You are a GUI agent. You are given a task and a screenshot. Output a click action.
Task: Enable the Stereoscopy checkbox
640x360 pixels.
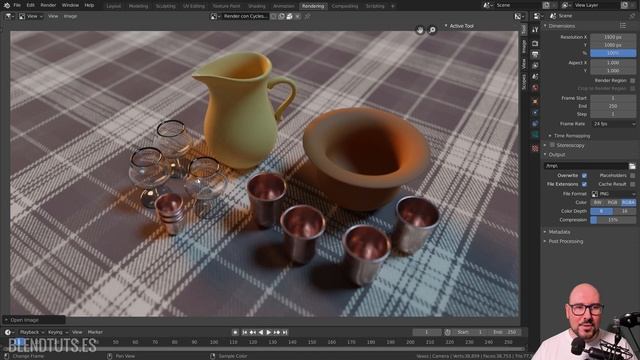pos(552,145)
